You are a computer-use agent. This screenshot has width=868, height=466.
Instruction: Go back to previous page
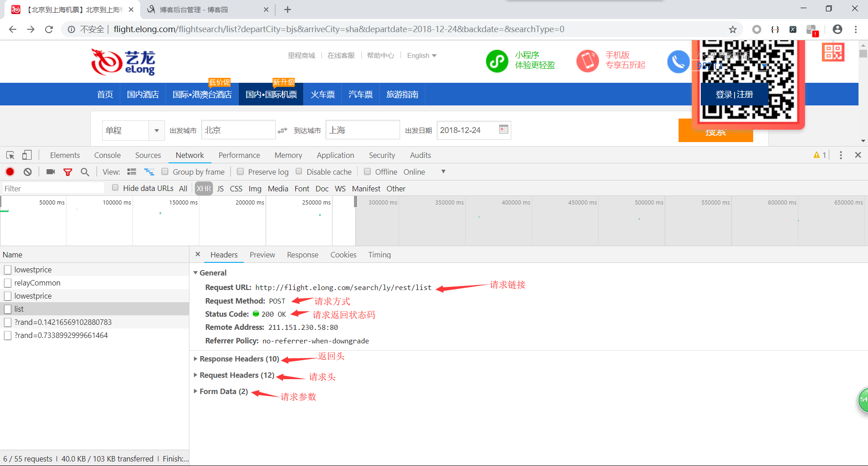click(x=13, y=29)
